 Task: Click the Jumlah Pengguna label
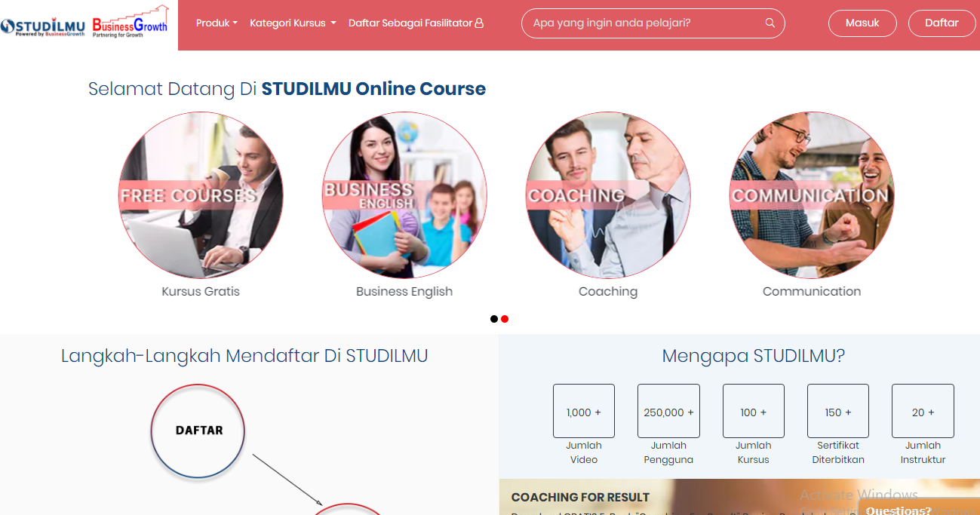[668, 452]
